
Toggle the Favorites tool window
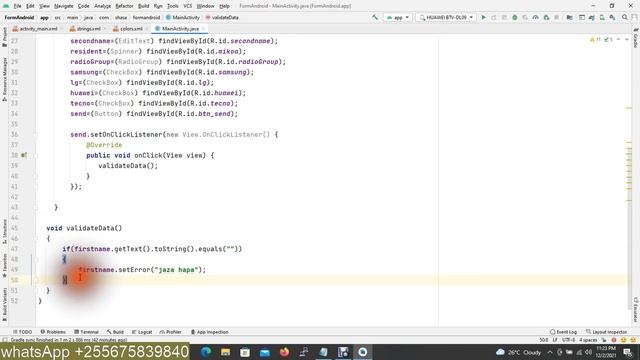tap(4, 265)
